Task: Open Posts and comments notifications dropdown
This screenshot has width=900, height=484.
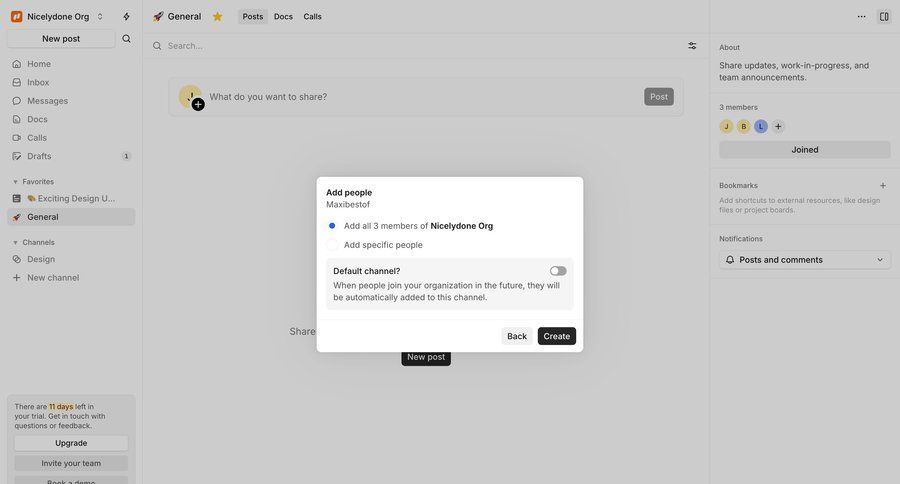Action: click(x=805, y=260)
